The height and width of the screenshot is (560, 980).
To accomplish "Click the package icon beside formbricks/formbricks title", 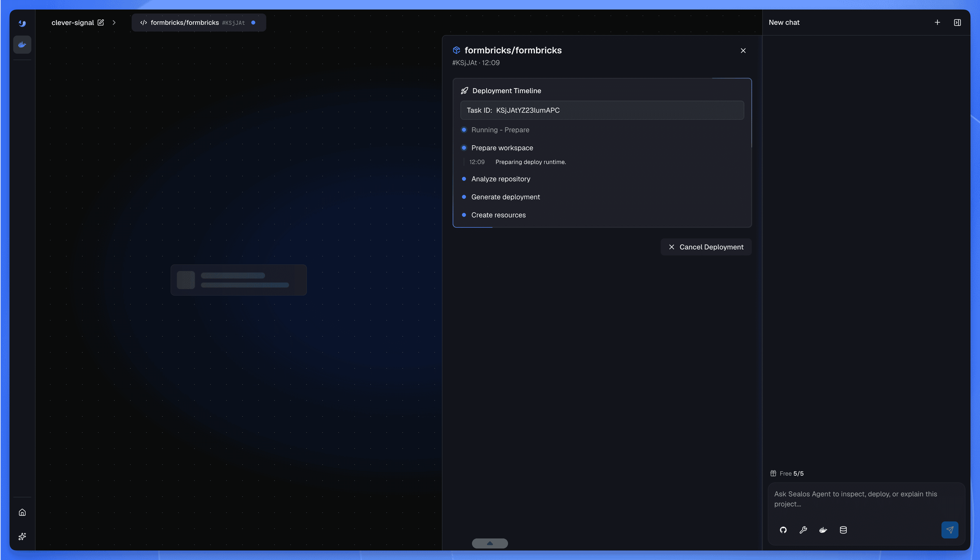I will [x=456, y=50].
